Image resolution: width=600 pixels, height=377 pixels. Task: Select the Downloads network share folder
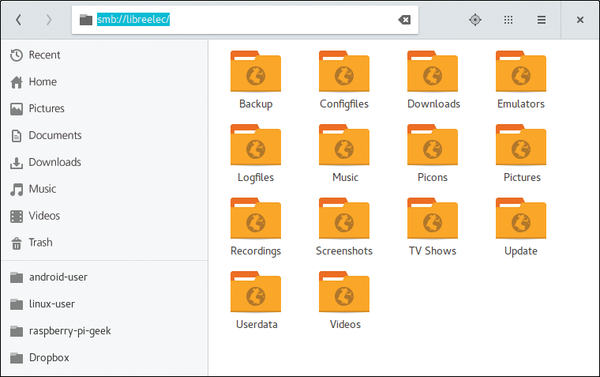[433, 80]
